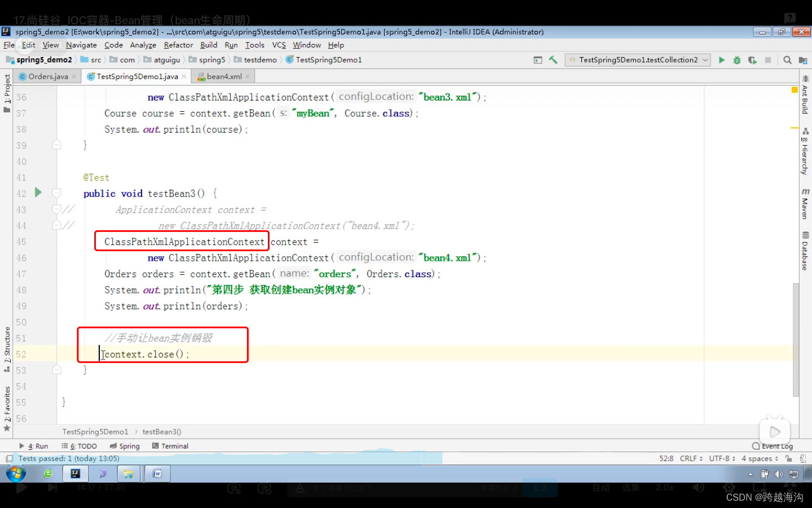Click the Tests passed status message
This screenshot has height=508, width=812.
coord(69,459)
